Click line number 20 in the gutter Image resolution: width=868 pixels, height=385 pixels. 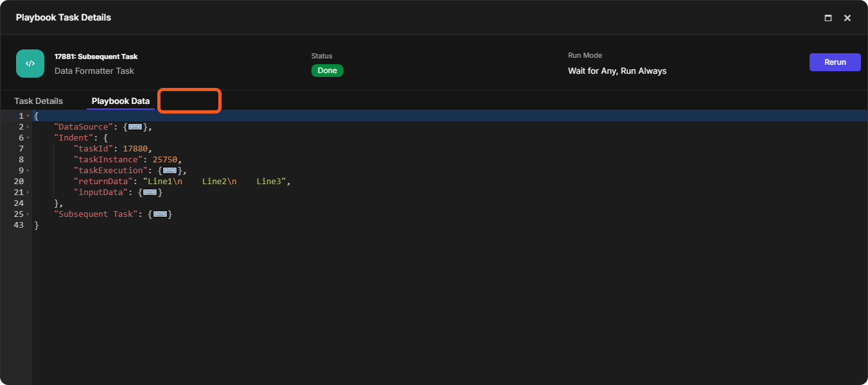18,182
